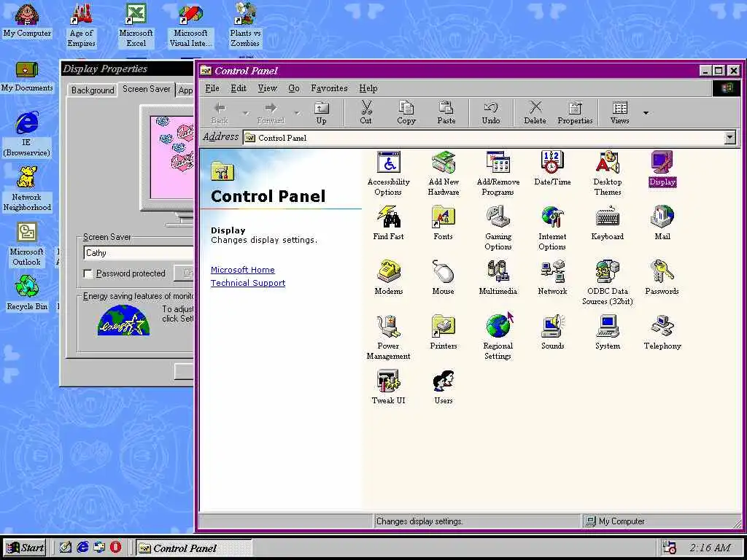Open the Forward history dropdown arrow
The image size is (747, 560).
[x=297, y=113]
